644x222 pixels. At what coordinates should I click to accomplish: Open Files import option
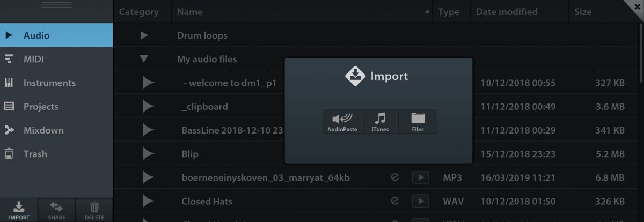418,122
